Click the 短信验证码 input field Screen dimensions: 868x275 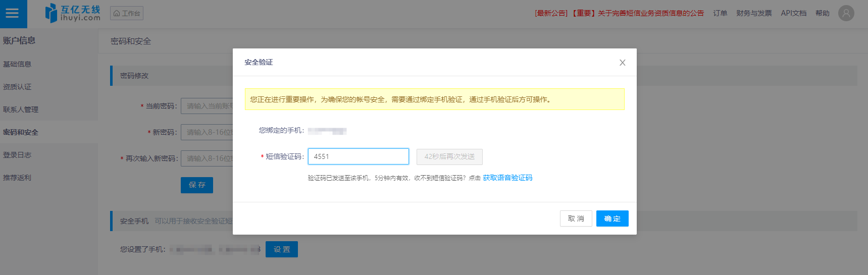click(358, 156)
